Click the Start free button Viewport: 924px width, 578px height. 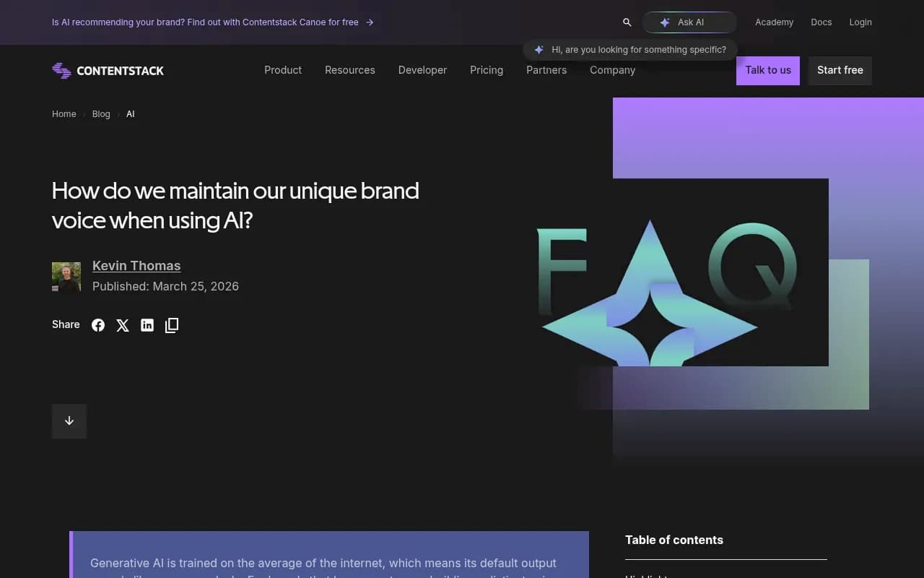[840, 71]
